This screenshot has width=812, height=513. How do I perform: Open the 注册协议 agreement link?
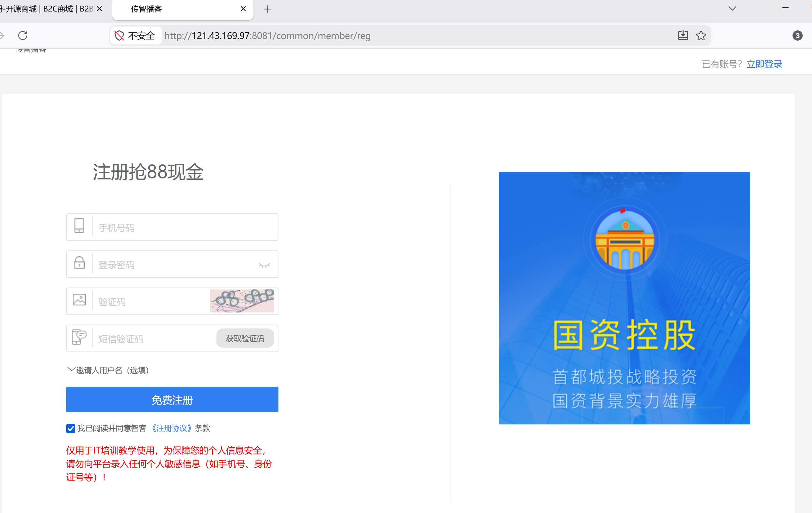click(x=171, y=428)
